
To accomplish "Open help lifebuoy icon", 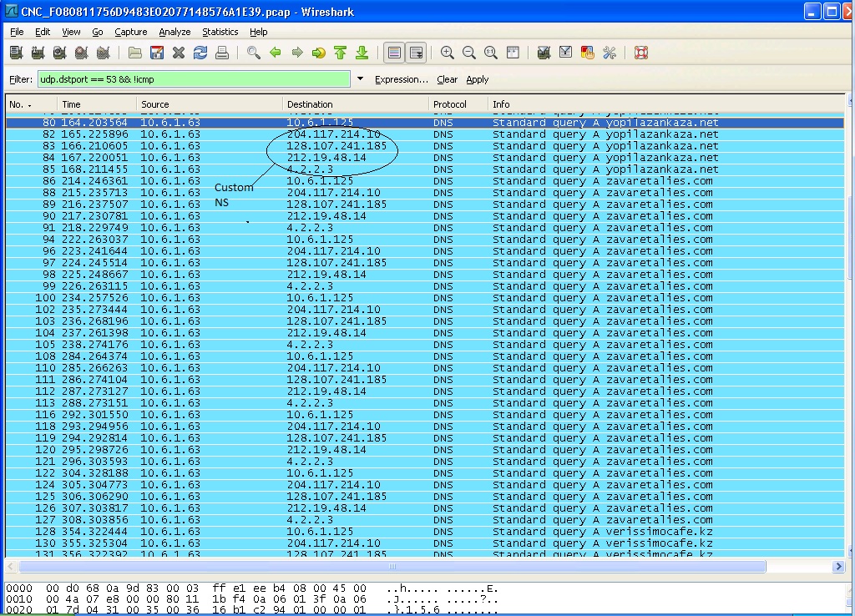I will pos(640,53).
